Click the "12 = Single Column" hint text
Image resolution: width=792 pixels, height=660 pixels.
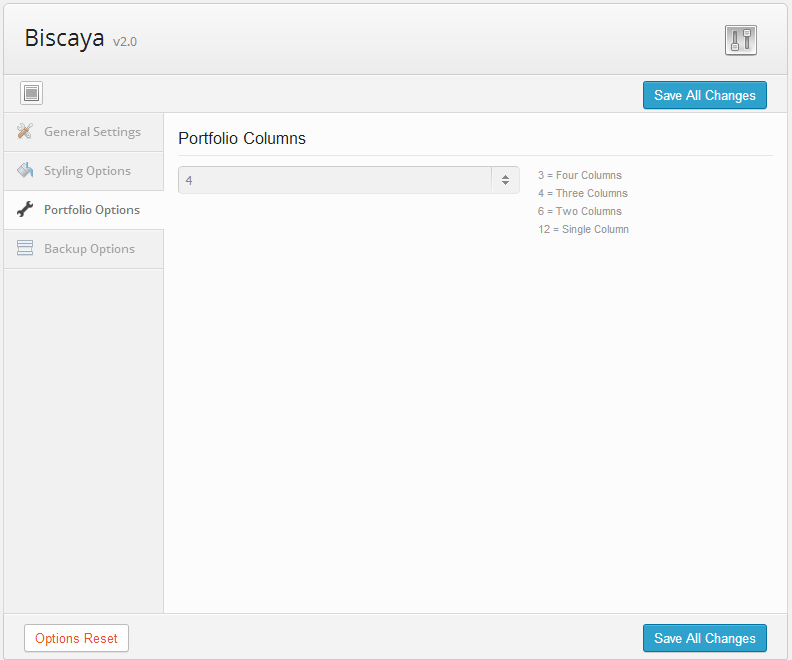point(583,229)
